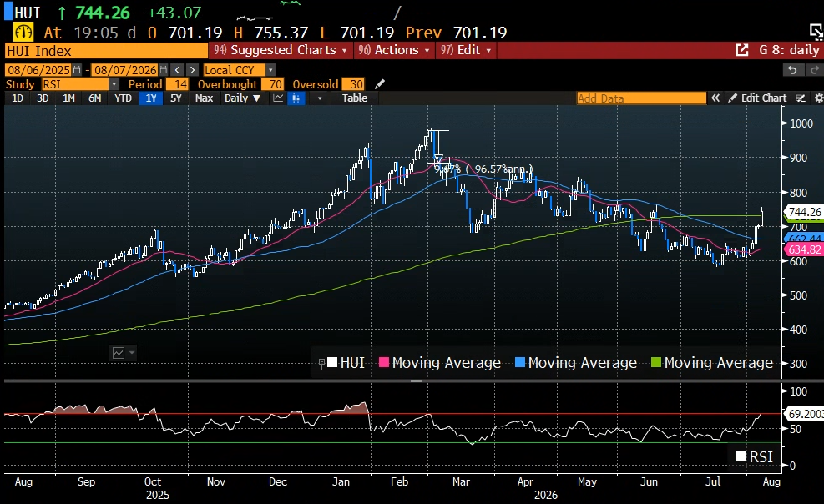Click the HUI Index security field
Viewport: 824px width, 504px height.
pyautogui.click(x=106, y=51)
